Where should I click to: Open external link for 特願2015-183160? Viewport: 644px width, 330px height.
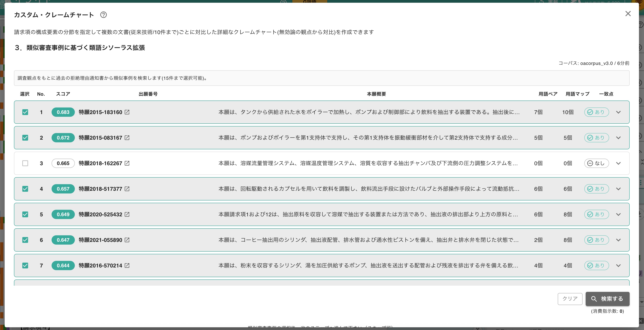[x=127, y=112]
